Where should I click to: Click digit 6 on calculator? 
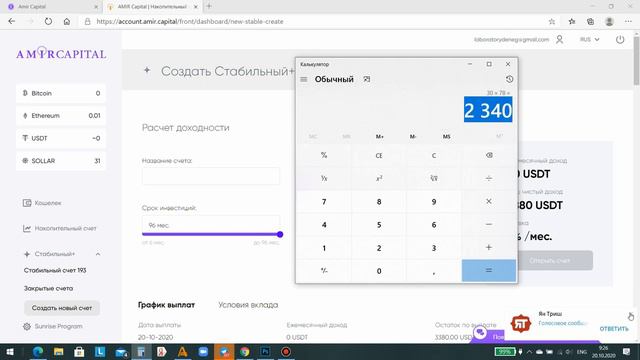pyautogui.click(x=433, y=224)
